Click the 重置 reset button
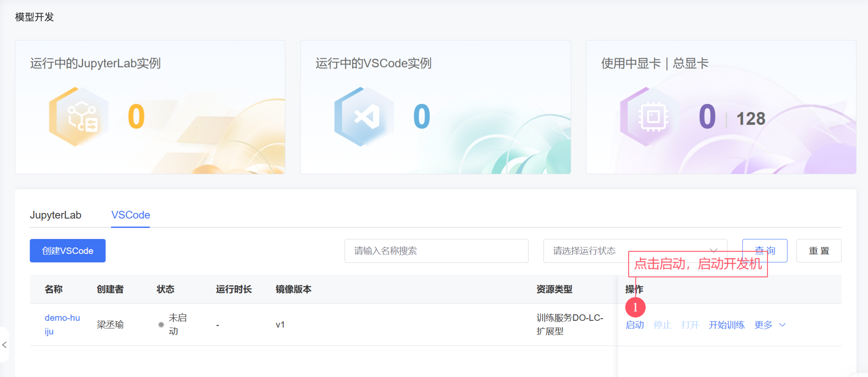Image resolution: width=868 pixels, height=377 pixels. tap(818, 251)
